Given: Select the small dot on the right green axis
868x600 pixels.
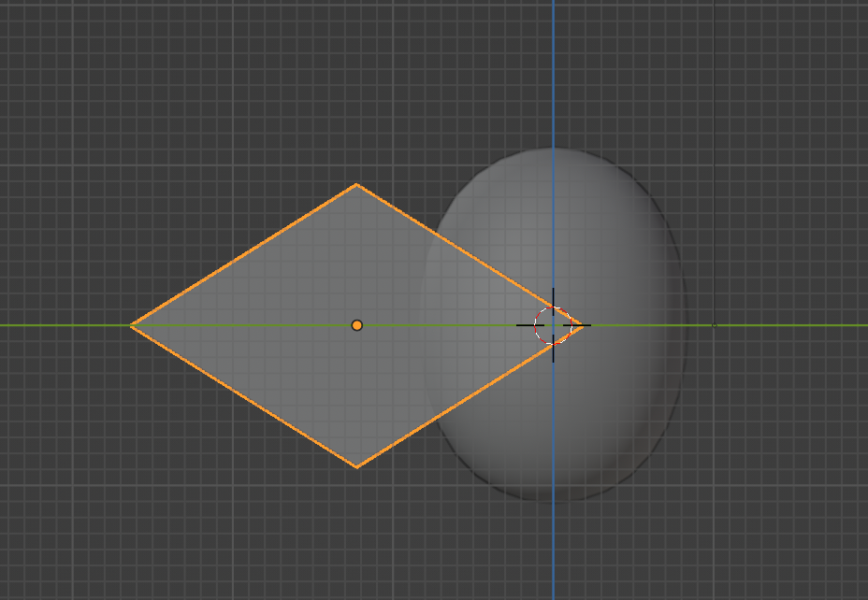Looking at the screenshot, I should tap(715, 325).
